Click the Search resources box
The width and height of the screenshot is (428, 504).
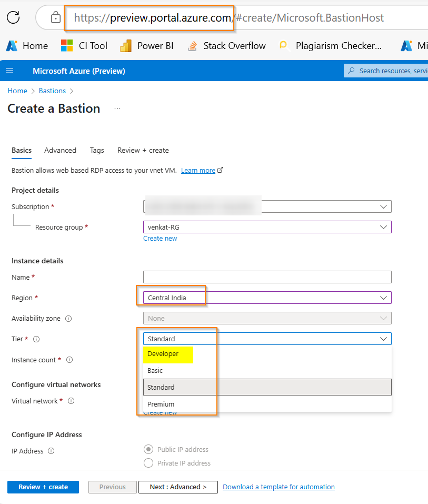point(386,71)
